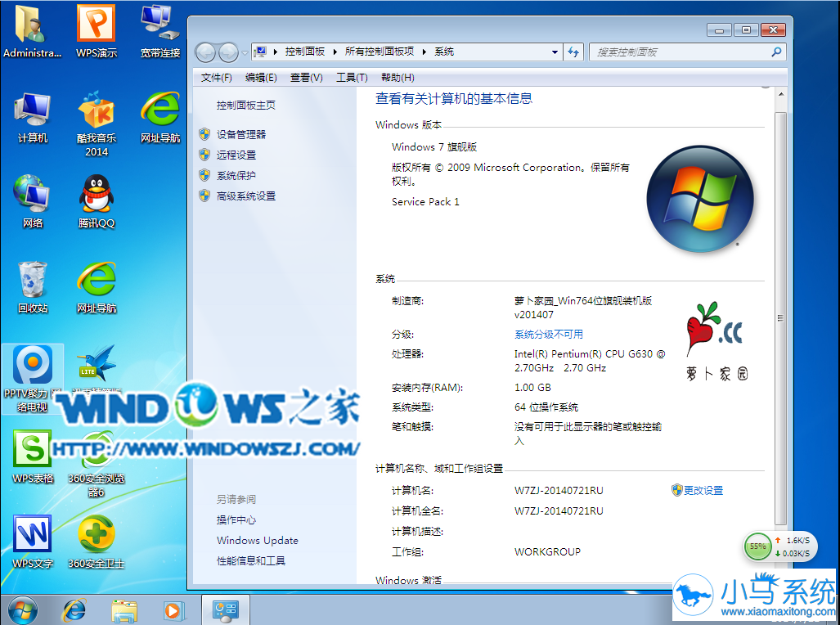
Task: Open the 文件(F) menu
Action: (x=217, y=78)
